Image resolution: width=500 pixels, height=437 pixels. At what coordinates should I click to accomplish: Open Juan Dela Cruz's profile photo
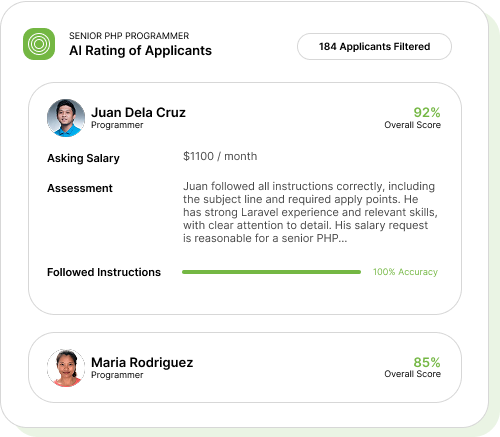point(66,118)
